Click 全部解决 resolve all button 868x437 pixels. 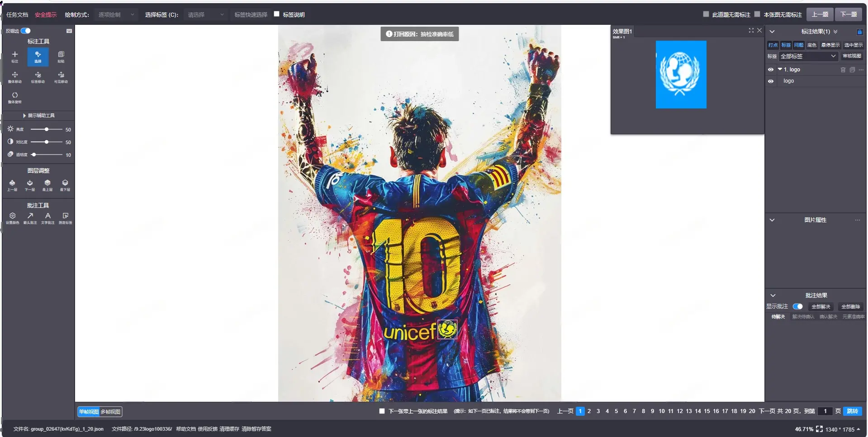[821, 306]
